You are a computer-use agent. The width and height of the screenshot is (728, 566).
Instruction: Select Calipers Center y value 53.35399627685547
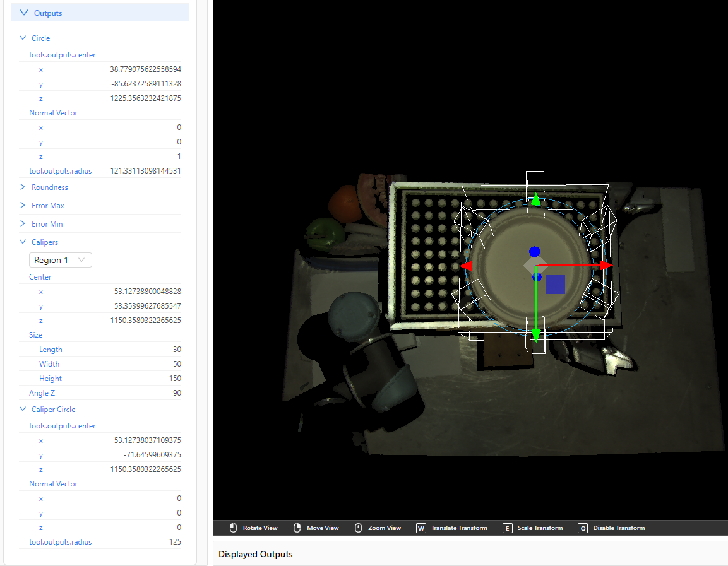pos(148,306)
